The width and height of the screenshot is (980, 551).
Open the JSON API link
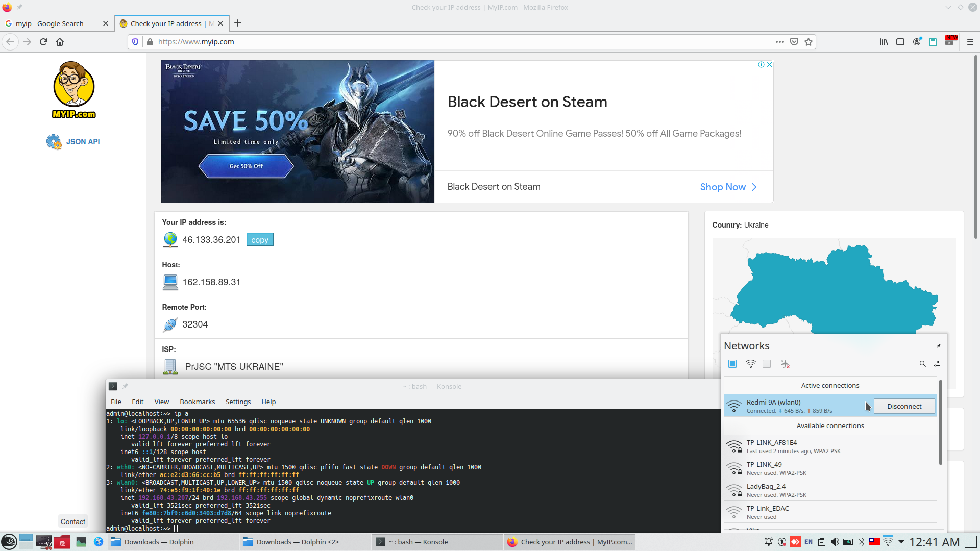(x=83, y=142)
